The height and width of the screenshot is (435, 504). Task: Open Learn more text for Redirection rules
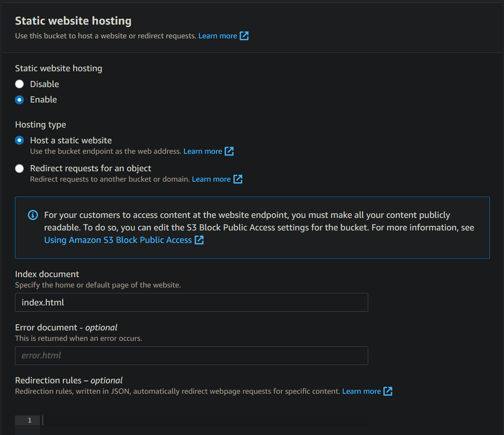tap(361, 391)
